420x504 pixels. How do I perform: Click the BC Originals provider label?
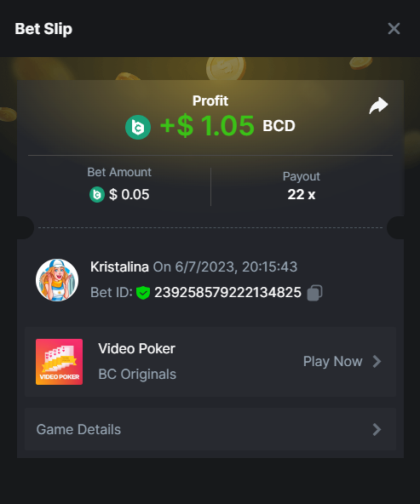137,374
